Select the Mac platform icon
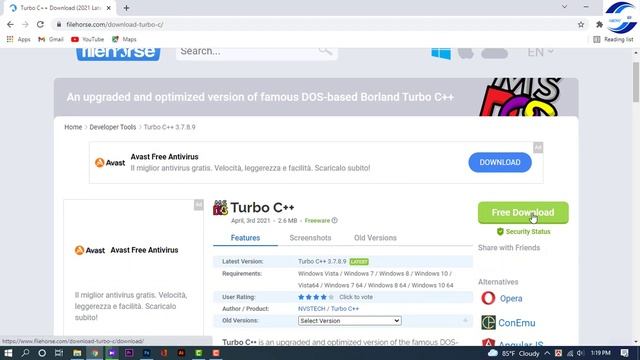This screenshot has height=360, width=640. pyautogui.click(x=465, y=53)
